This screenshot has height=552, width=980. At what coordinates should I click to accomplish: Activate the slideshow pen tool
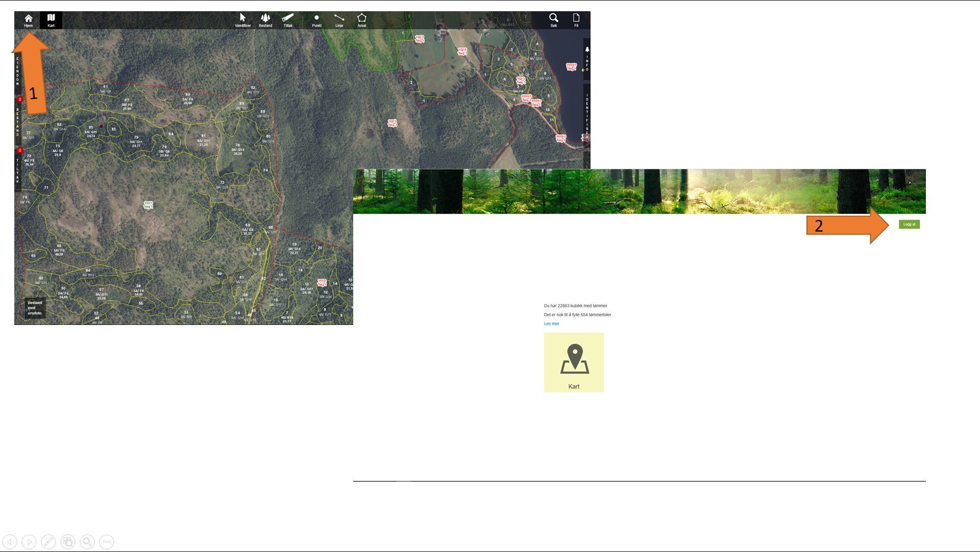click(48, 542)
